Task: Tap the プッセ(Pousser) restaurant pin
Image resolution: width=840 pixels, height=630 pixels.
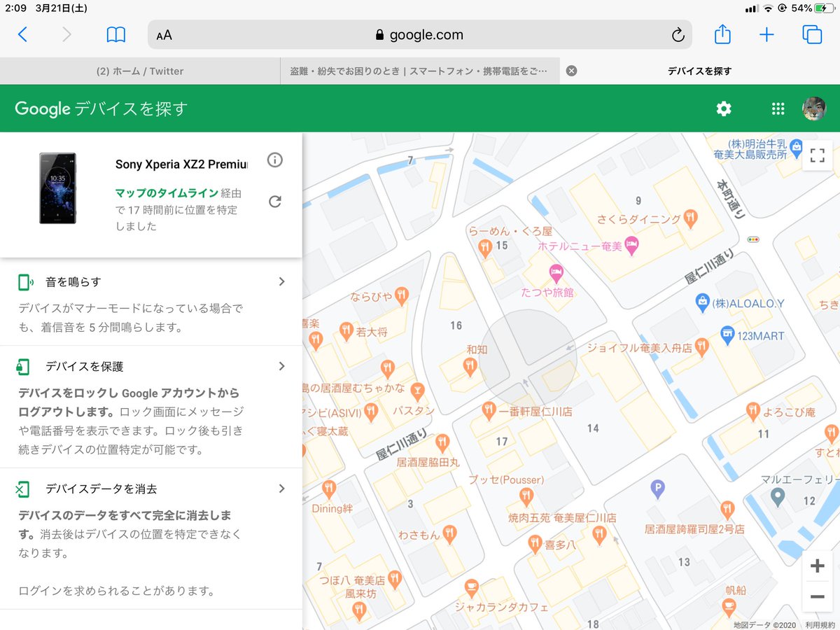Action: pos(526,497)
